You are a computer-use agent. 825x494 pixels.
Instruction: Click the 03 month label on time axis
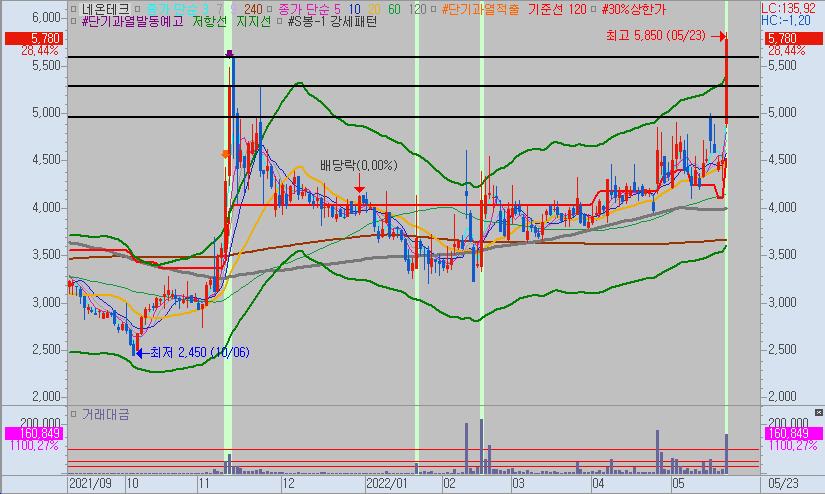(518, 483)
